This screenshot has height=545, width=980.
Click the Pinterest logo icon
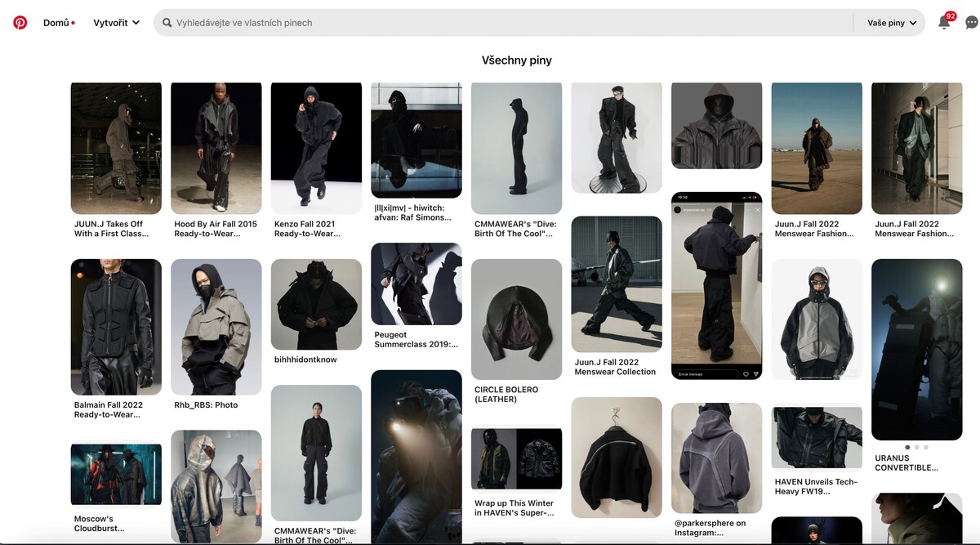point(20,23)
